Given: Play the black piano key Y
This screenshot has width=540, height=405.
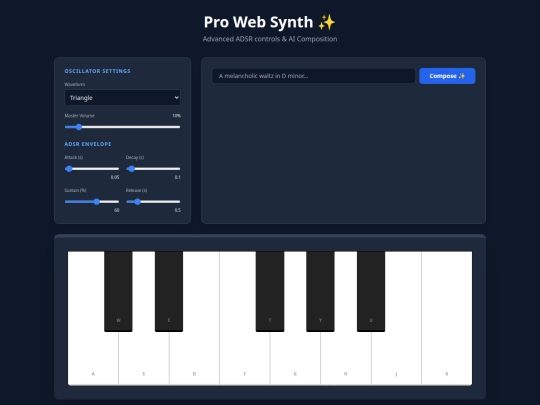Looking at the screenshot, I should 320,291.
